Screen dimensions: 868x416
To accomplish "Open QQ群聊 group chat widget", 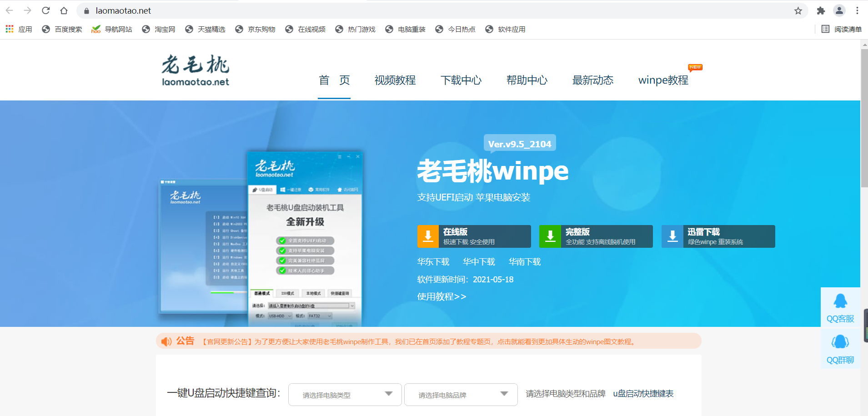I will [x=840, y=349].
